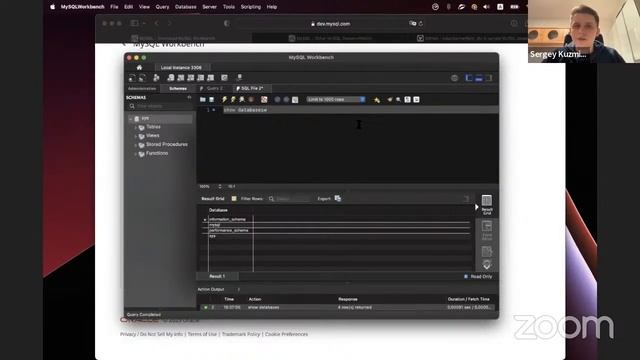640x360 pixels.
Task: Open SQL script file toolbar icon
Action: coord(142,78)
